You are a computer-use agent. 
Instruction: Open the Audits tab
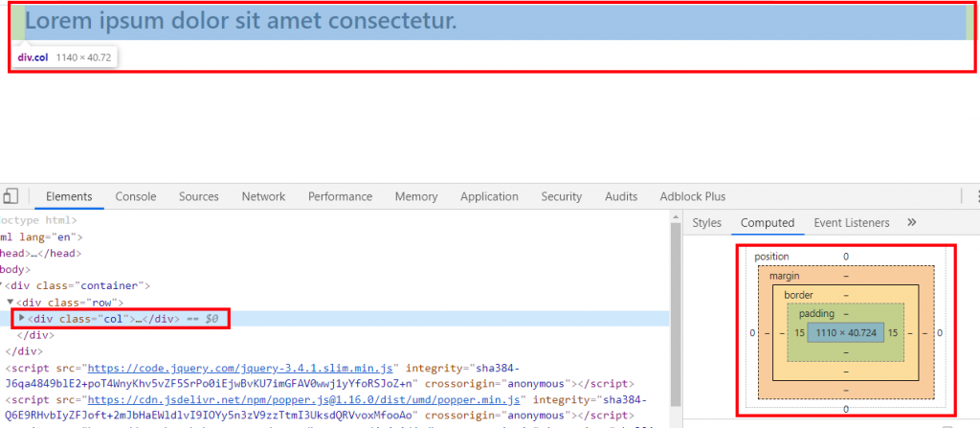pos(621,196)
